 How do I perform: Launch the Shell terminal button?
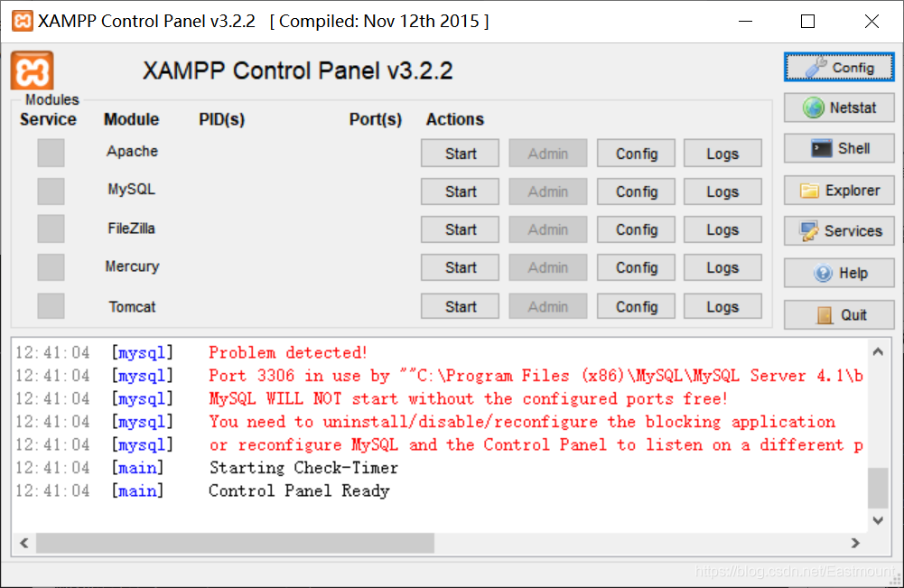839,149
